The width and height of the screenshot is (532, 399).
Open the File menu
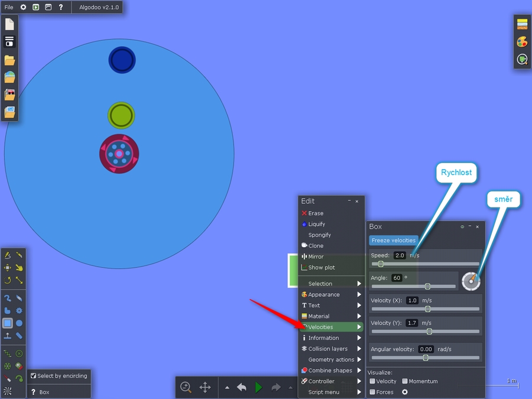[x=9, y=7]
